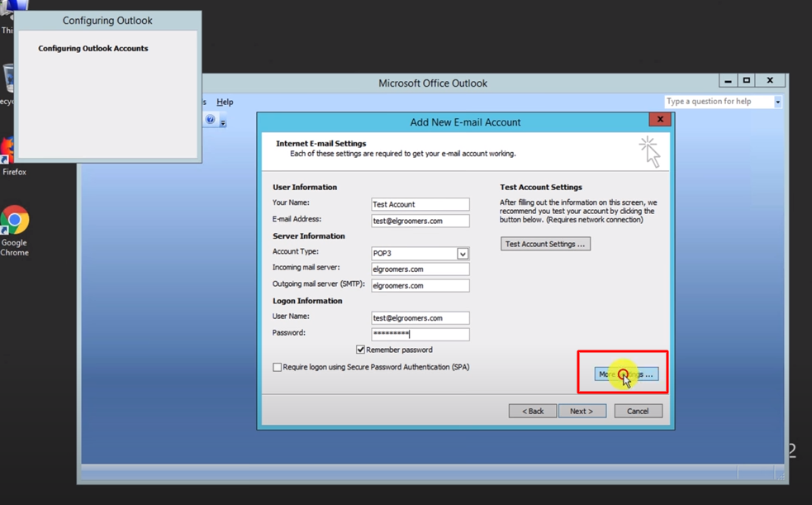Expand the help question box dropdown arrow
The image size is (812, 505).
tap(777, 102)
